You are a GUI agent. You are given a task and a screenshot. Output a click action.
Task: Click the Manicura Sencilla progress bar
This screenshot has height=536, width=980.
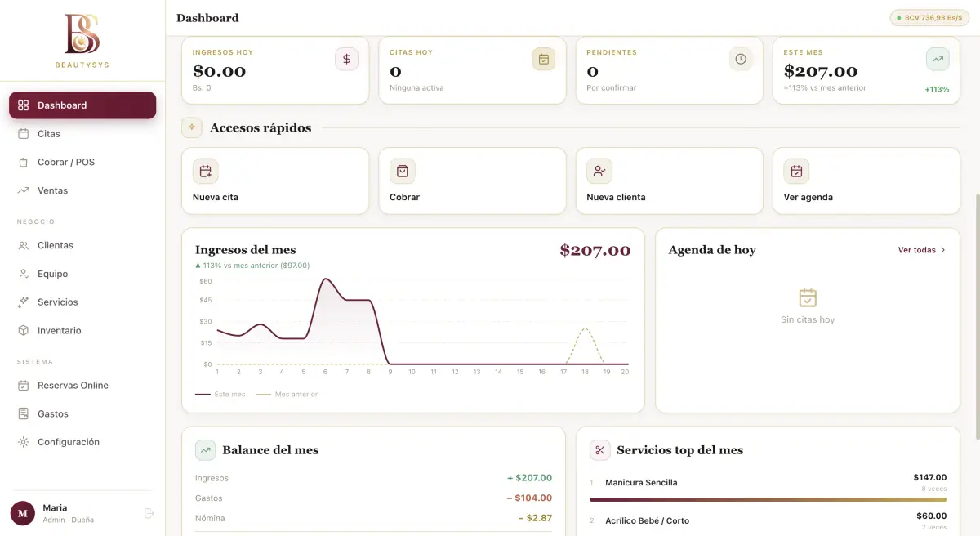pyautogui.click(x=768, y=499)
